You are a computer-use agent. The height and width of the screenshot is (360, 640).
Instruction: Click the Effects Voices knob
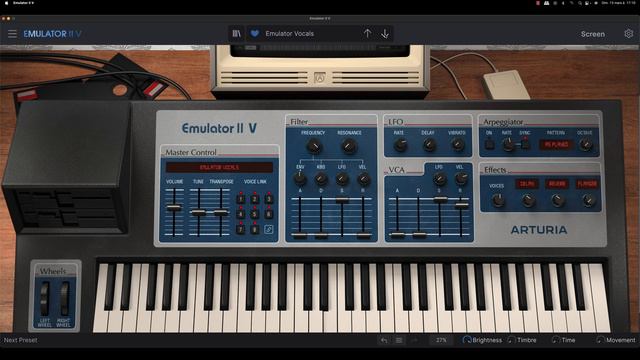click(498, 200)
